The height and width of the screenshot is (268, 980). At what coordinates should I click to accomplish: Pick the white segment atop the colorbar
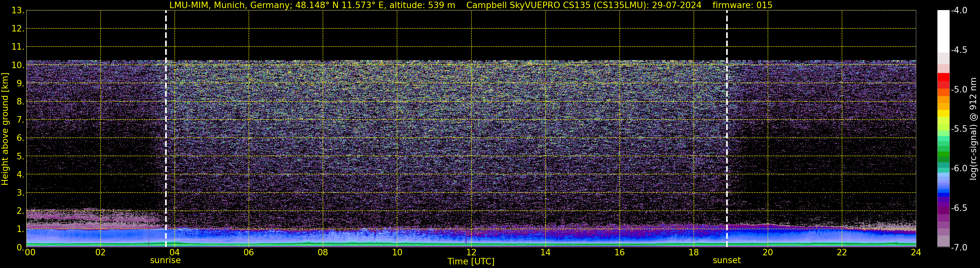[944, 31]
